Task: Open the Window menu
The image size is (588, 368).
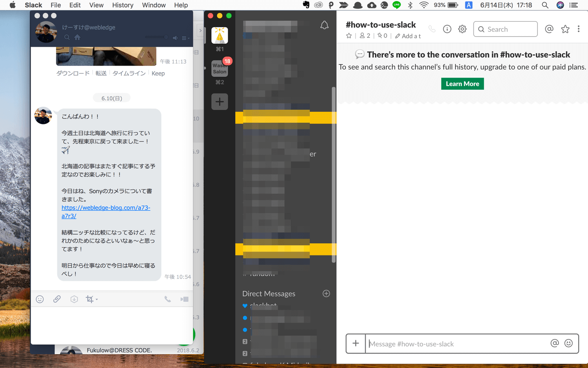Action: tap(154, 5)
